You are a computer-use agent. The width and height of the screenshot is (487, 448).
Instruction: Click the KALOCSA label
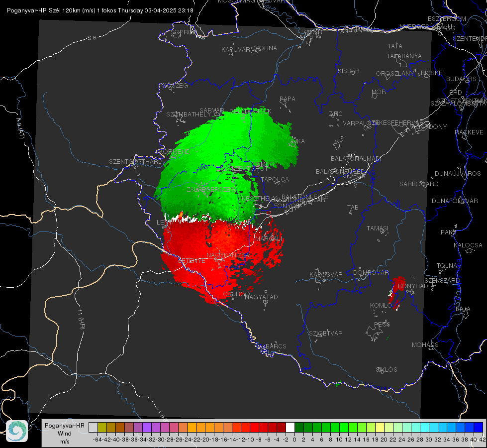pos(468,245)
